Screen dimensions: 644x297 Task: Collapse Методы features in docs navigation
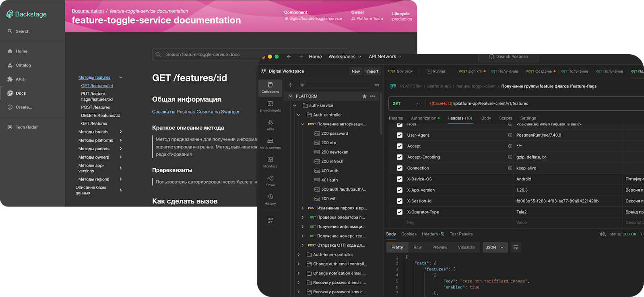(121, 78)
